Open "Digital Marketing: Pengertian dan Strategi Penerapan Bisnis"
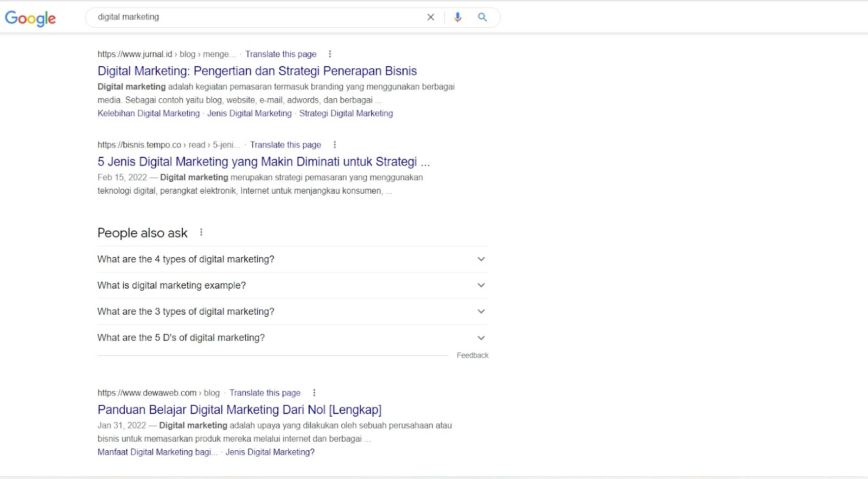The width and height of the screenshot is (868, 479). click(x=257, y=71)
